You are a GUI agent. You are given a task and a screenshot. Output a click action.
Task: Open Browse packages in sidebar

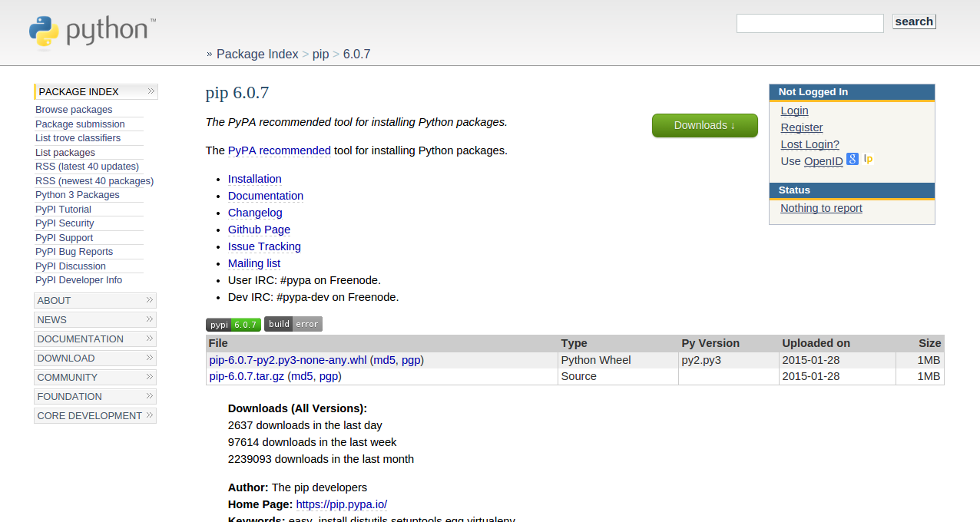pos(74,110)
